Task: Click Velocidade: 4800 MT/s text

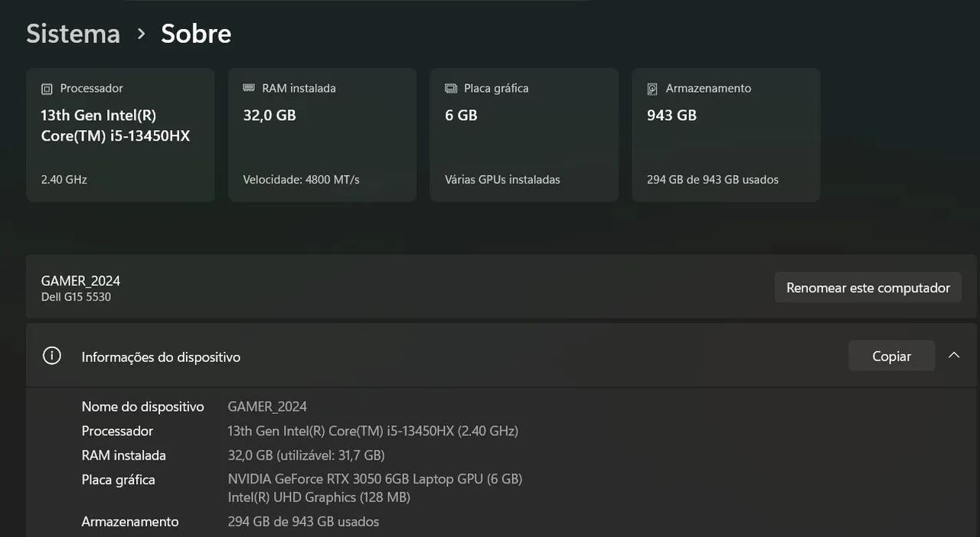Action: (x=301, y=180)
